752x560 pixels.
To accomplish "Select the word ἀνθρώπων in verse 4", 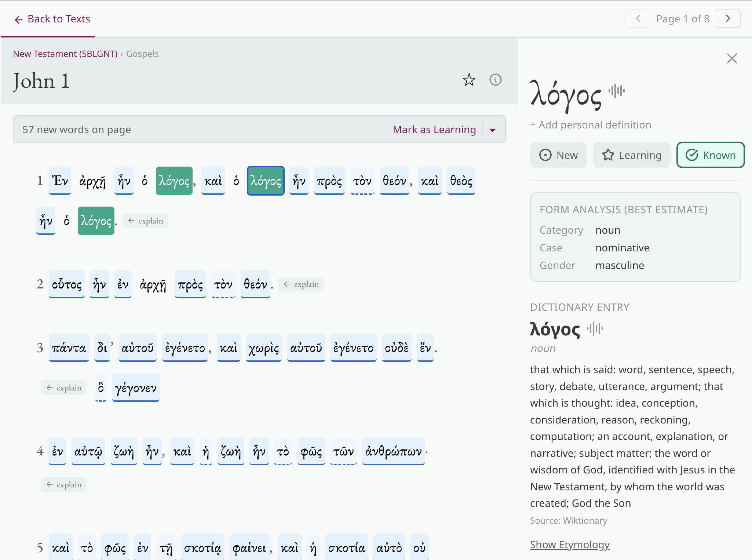I will [394, 451].
